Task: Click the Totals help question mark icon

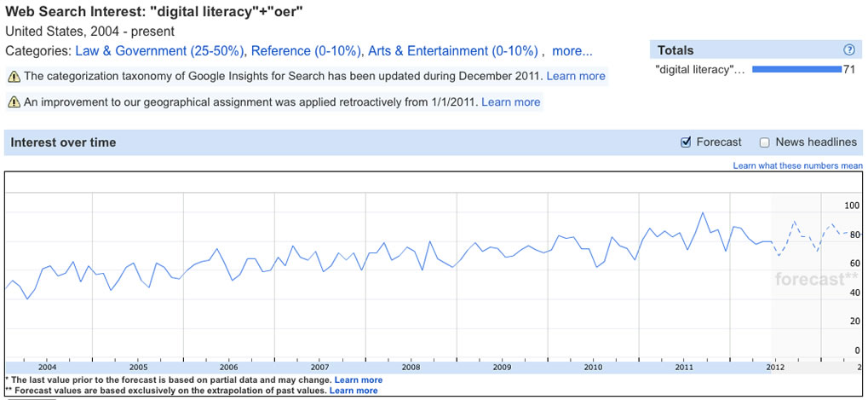Action: [848, 49]
